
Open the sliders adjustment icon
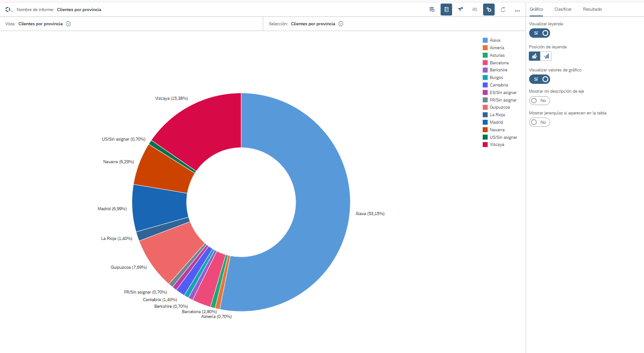click(475, 9)
